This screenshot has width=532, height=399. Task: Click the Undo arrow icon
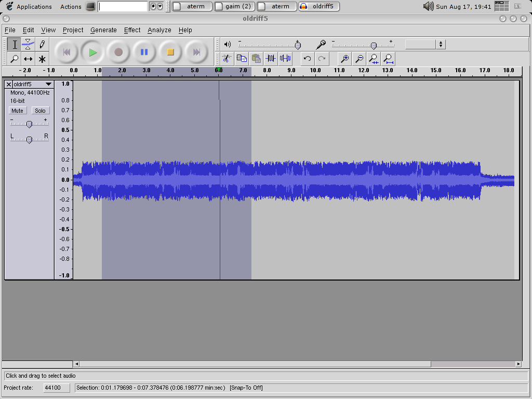click(307, 58)
